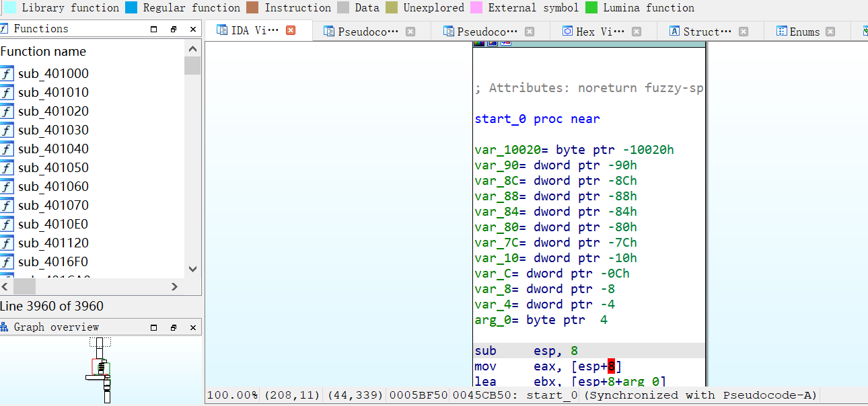This screenshot has height=406, width=868.
Task: Click the second Pseudocode tab icon
Action: click(x=448, y=31)
